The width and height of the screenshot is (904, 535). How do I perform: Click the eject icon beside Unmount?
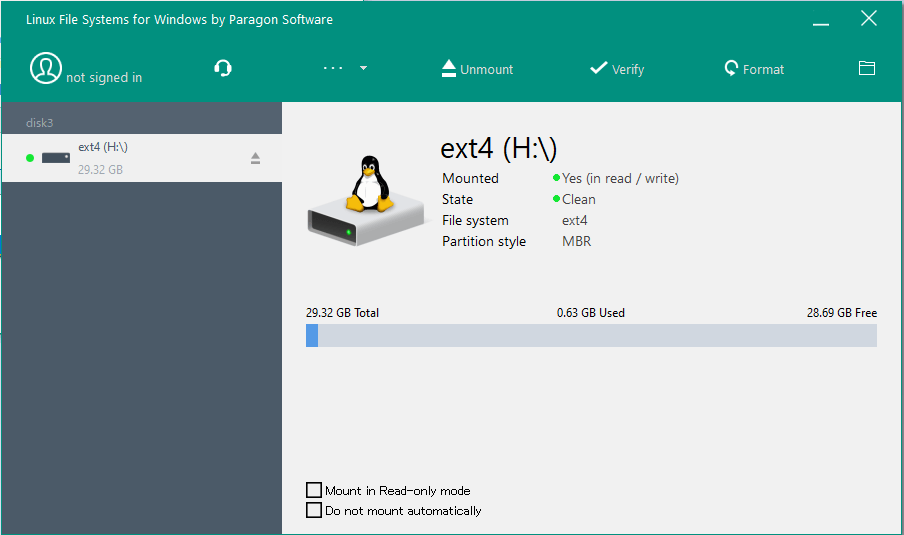point(448,68)
